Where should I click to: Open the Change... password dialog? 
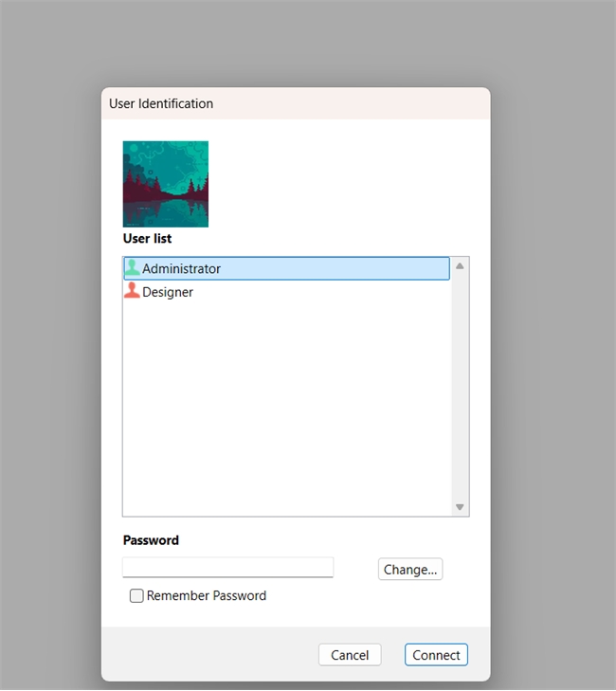pos(410,569)
